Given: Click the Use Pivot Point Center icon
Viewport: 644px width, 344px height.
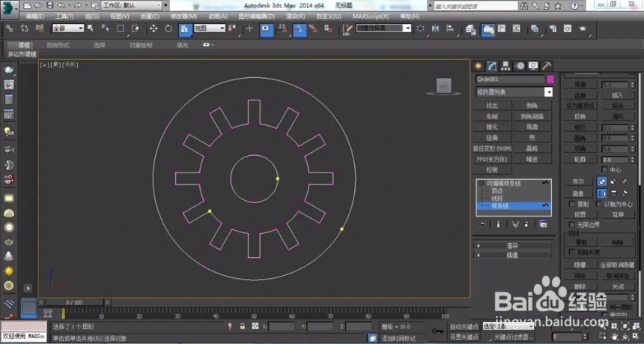Looking at the screenshot, I should [232, 28].
